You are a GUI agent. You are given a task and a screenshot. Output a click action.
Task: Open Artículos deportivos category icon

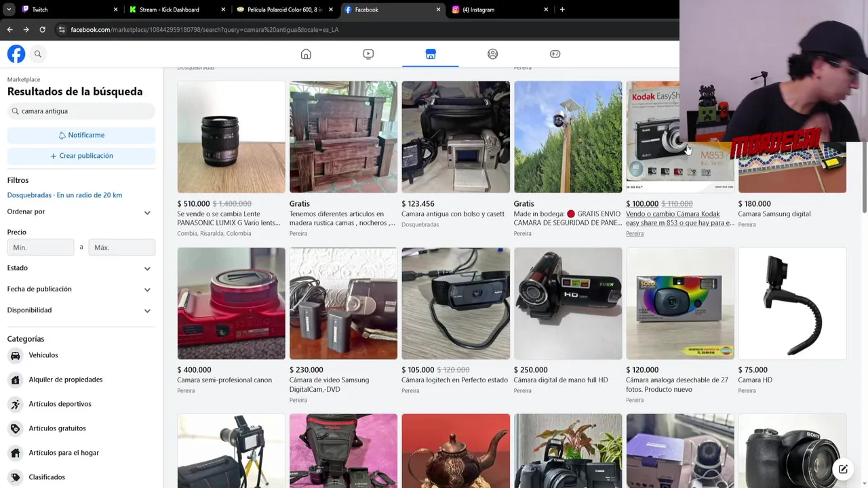(x=15, y=404)
